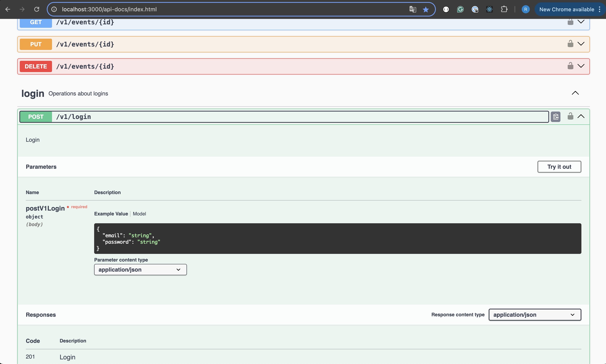The width and height of the screenshot is (606, 364).
Task: Open the Response content type dropdown
Action: tap(535, 315)
